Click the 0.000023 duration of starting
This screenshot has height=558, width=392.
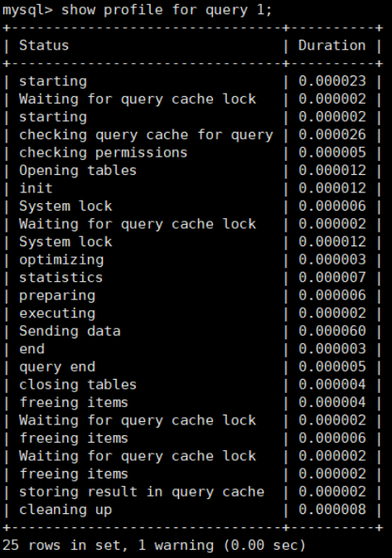coord(332,81)
